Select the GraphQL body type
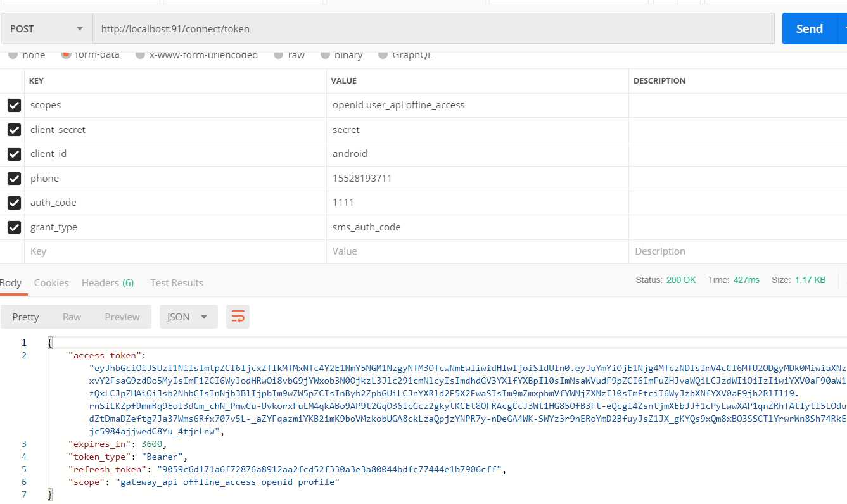 (x=405, y=55)
